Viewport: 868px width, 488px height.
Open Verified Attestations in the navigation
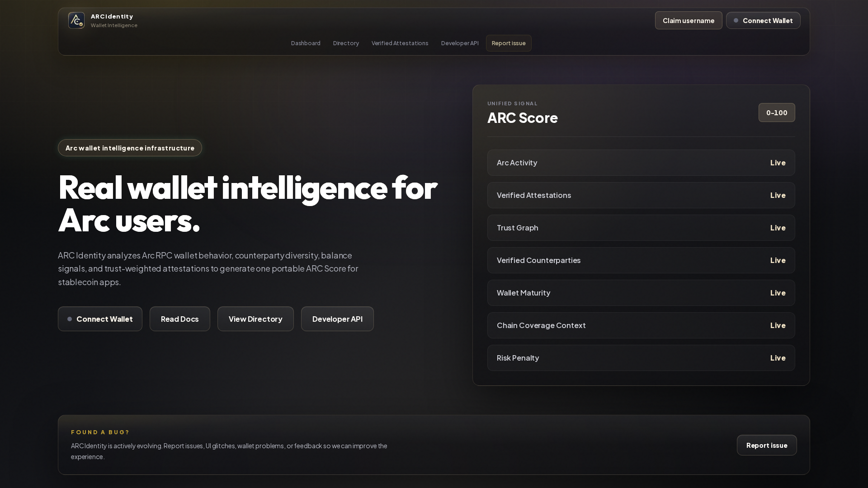(400, 43)
